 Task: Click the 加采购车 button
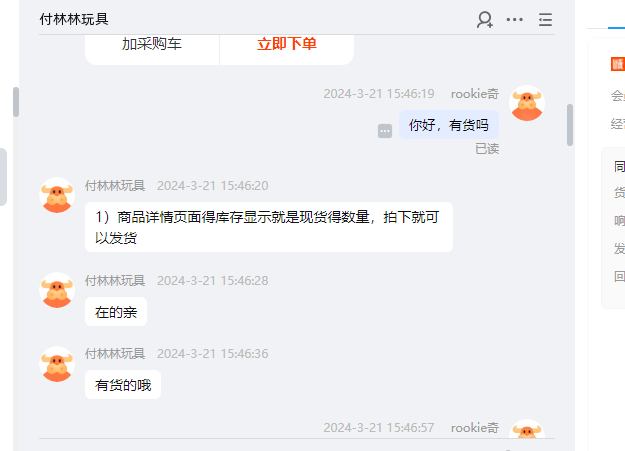pyautogui.click(x=151, y=44)
